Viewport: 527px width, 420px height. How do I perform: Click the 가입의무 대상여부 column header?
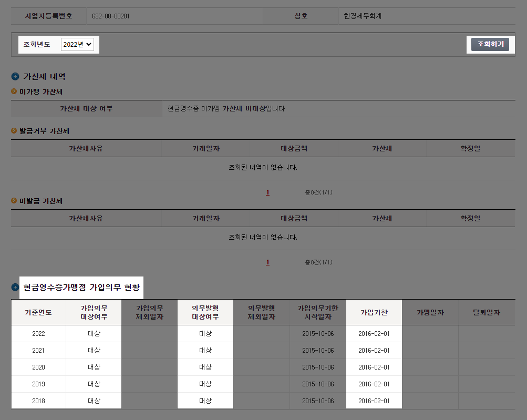(94, 312)
